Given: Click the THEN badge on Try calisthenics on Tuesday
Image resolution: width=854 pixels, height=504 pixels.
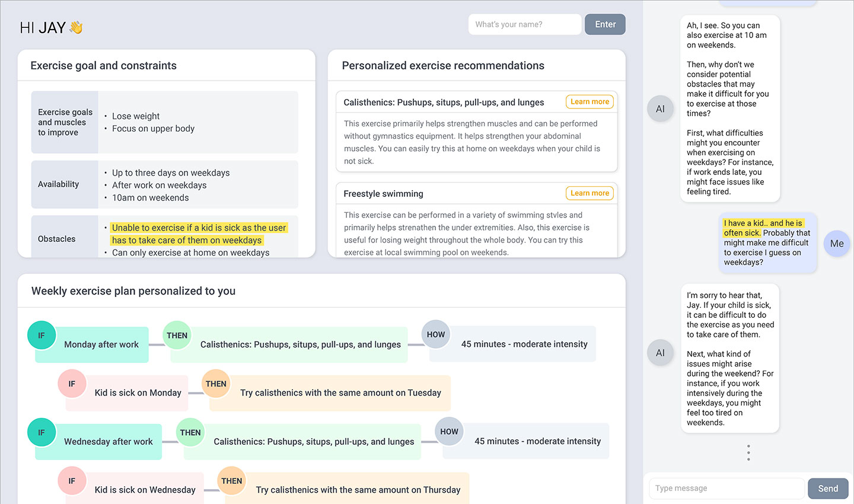Looking at the screenshot, I should coord(216,384).
